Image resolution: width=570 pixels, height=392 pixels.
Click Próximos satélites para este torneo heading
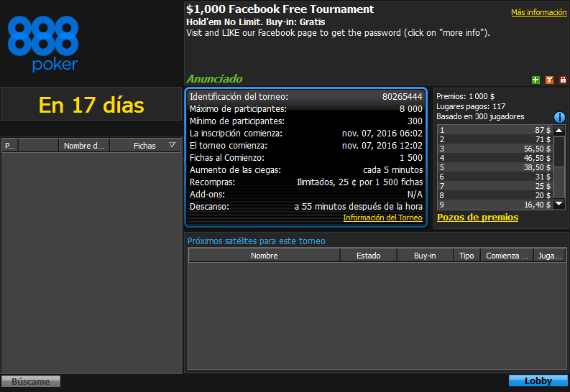click(x=257, y=241)
